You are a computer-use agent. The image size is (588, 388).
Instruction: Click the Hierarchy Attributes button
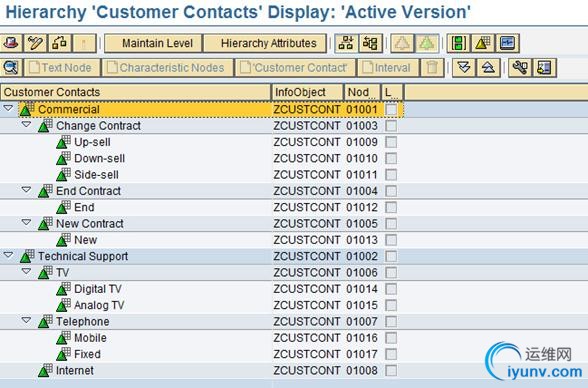pyautogui.click(x=265, y=43)
